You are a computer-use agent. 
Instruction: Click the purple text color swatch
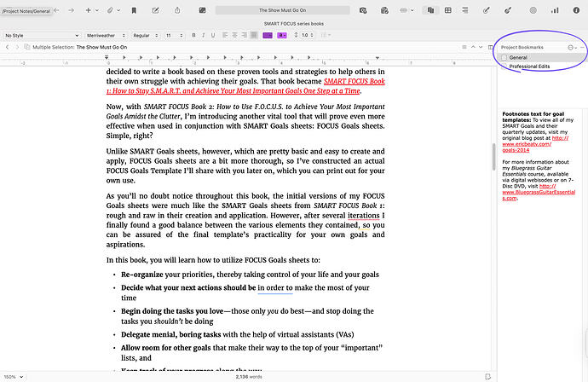pyautogui.click(x=268, y=35)
